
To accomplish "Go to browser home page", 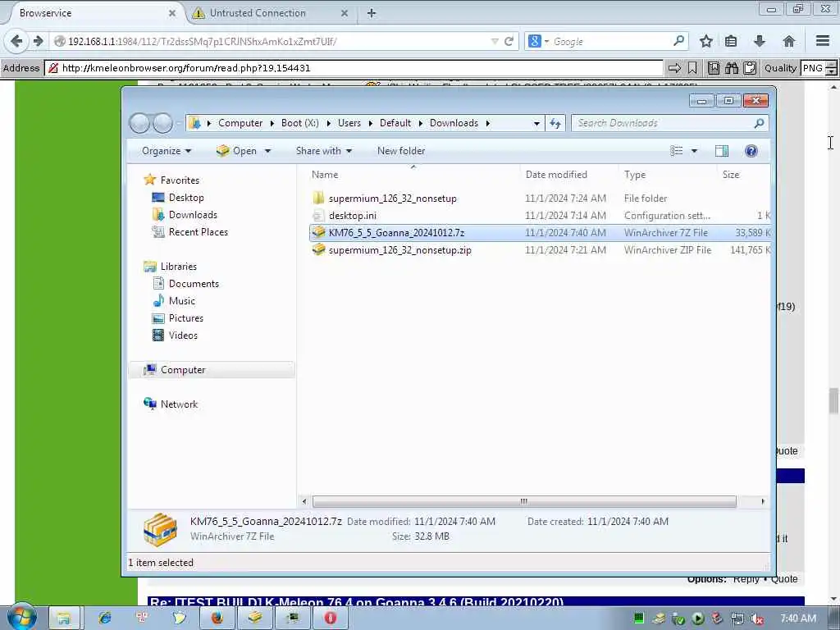I will (x=788, y=41).
